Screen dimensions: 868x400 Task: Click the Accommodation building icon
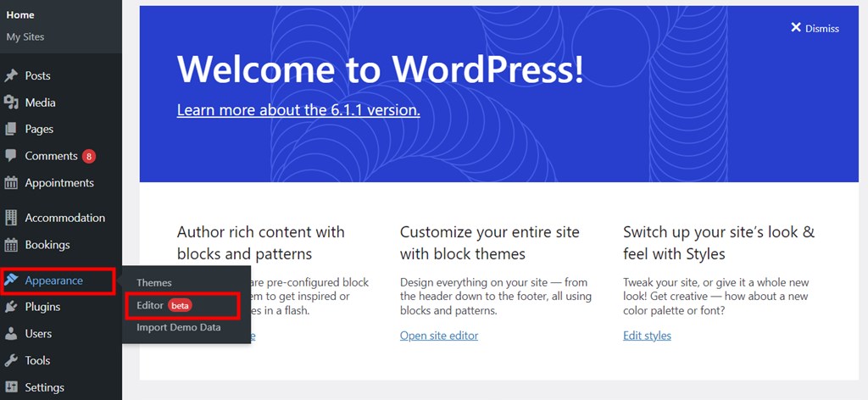click(11, 218)
